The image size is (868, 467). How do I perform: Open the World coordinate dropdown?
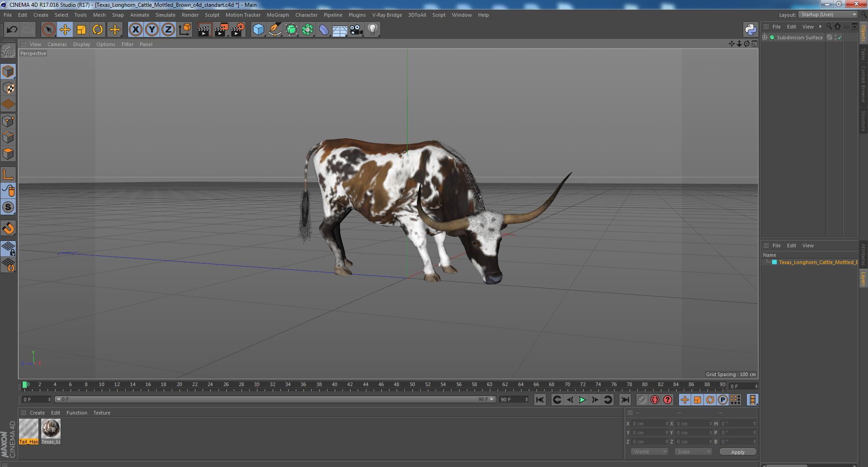[x=649, y=452]
